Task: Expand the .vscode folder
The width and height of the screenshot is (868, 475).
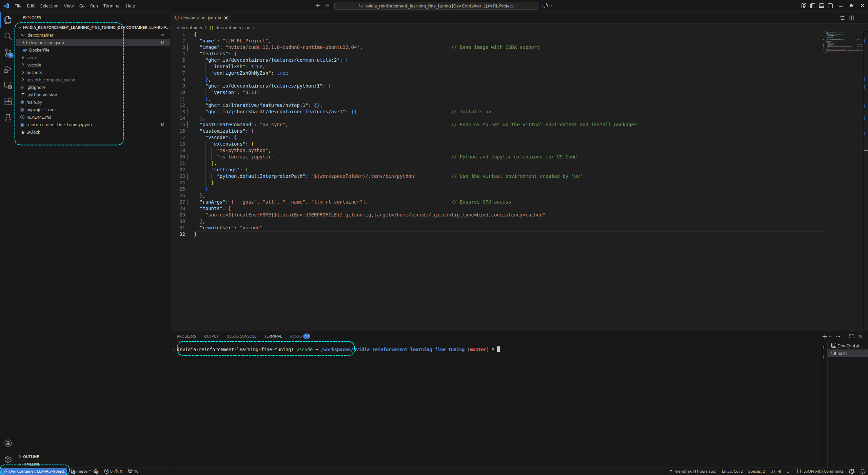Action: 34,65
